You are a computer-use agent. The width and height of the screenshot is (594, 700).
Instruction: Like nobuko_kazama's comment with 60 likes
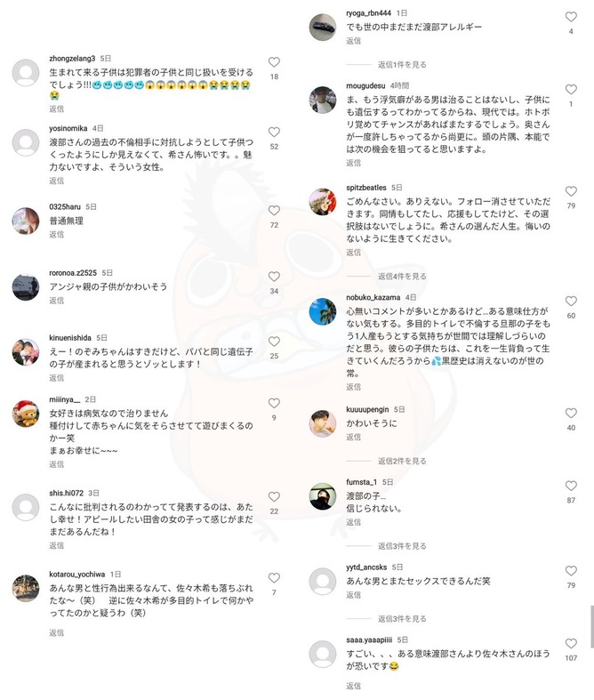[571, 302]
